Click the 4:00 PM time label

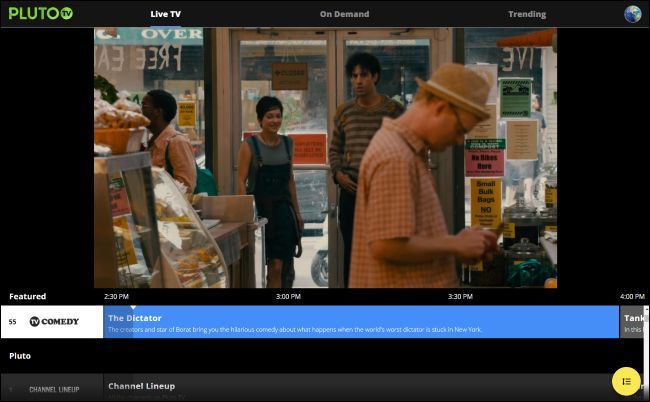632,296
